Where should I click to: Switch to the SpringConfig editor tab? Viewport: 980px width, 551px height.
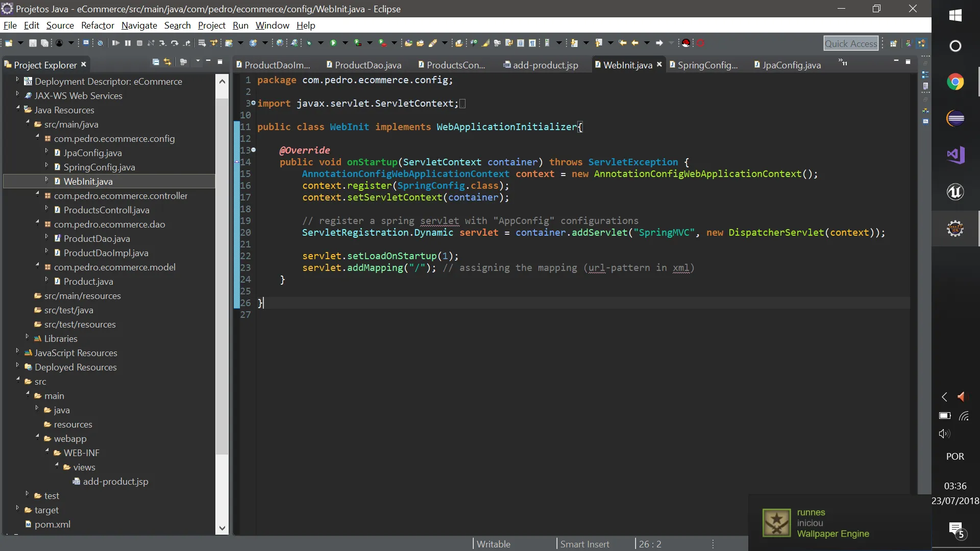[707, 65]
